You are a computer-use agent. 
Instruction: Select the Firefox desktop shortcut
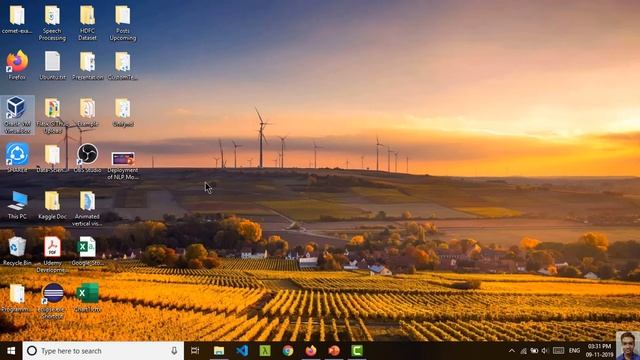[17, 65]
